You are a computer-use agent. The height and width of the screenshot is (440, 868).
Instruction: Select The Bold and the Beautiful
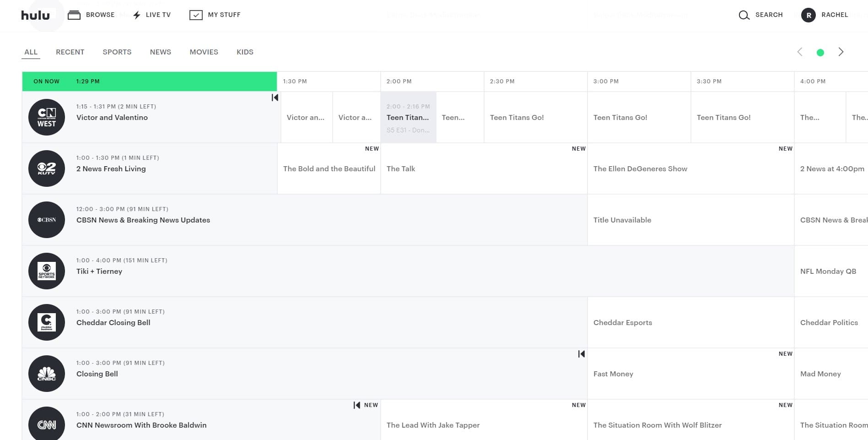[x=329, y=168]
